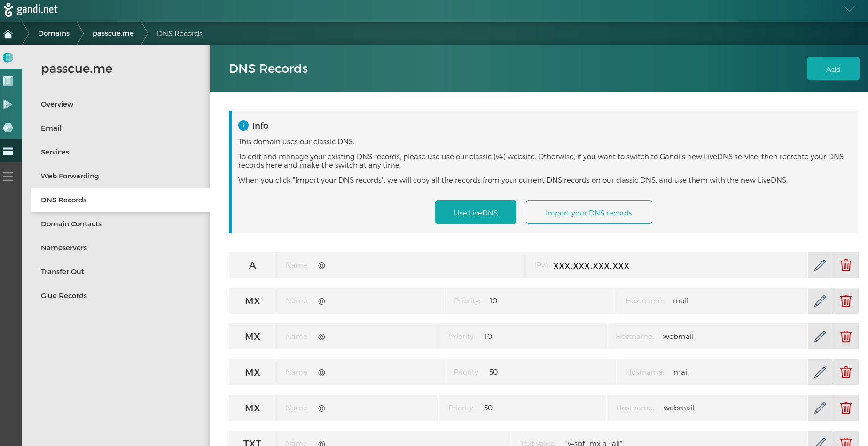Screen dimensions: 868x446
Task: Click the TXT record type label
Action: coord(252,442)
